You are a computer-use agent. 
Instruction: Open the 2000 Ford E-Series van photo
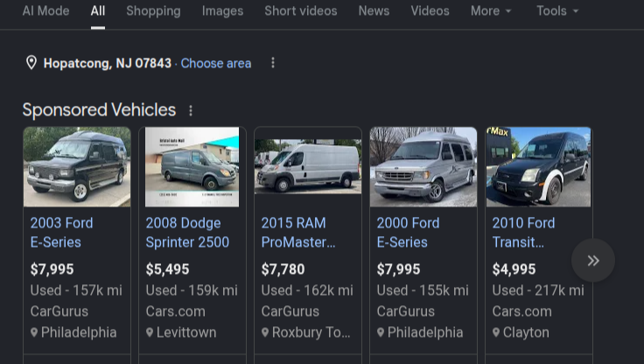423,167
